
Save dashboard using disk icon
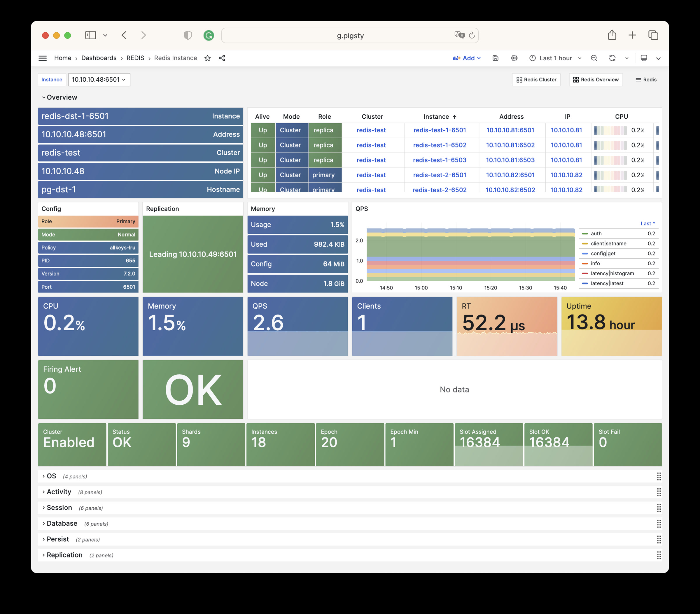click(495, 58)
